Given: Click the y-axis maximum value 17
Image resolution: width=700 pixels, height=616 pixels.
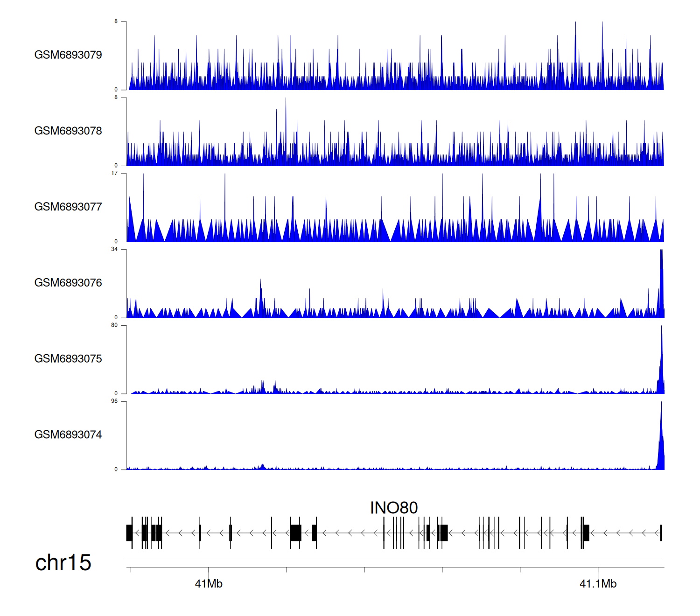Looking at the screenshot, I should pos(114,173).
